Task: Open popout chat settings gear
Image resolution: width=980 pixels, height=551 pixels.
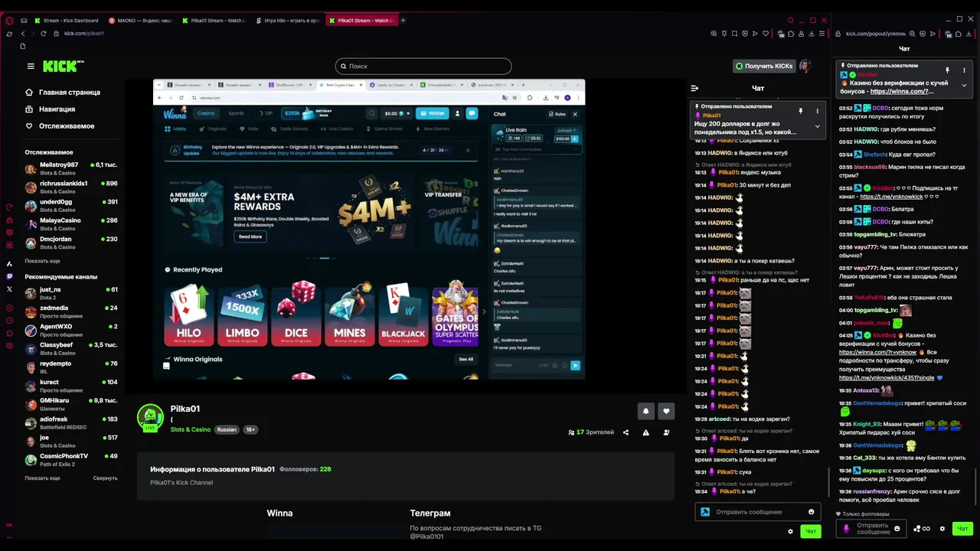Action: tap(942, 529)
